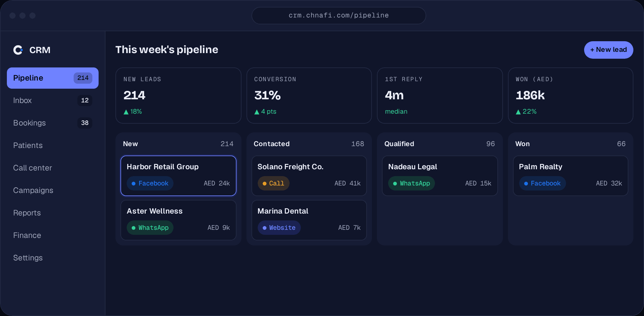Click the Qualified column header
Image resolution: width=644 pixels, height=316 pixels.
(x=399, y=144)
